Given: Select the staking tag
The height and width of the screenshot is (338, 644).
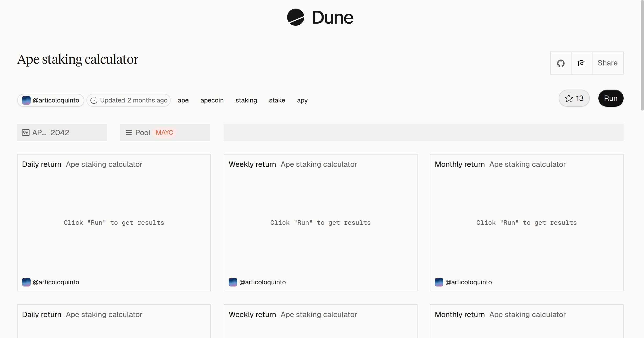Looking at the screenshot, I should [246, 100].
